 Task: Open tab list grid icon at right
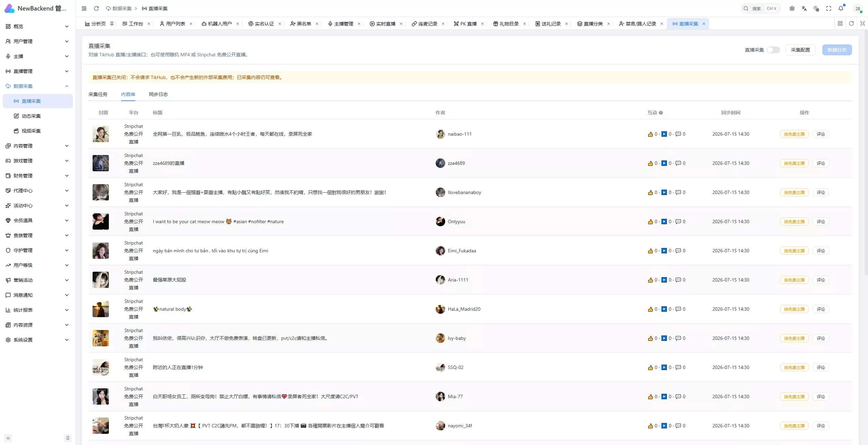(x=840, y=23)
